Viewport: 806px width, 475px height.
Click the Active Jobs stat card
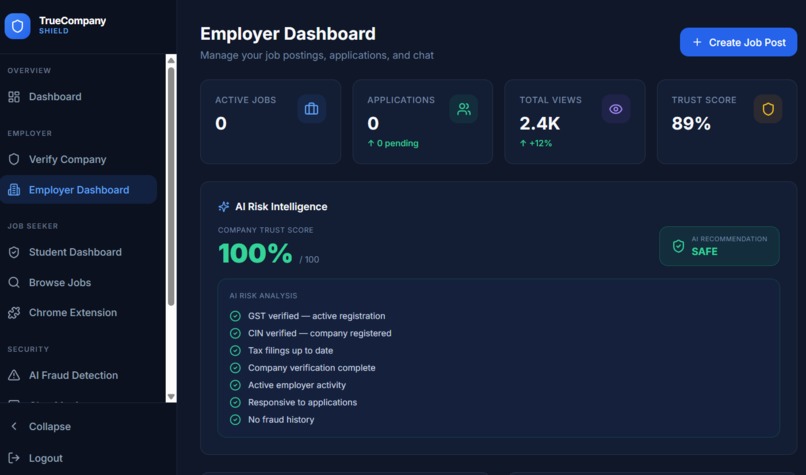(x=270, y=122)
